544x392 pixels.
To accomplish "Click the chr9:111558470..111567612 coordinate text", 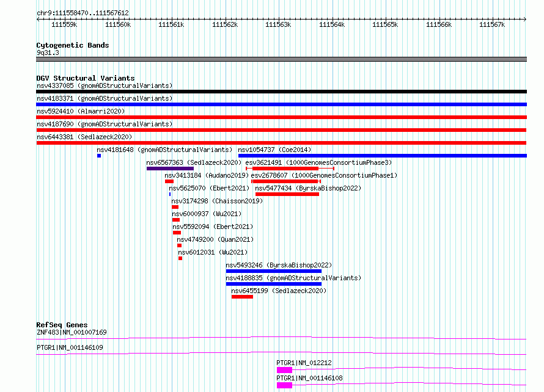I will [83, 13].
